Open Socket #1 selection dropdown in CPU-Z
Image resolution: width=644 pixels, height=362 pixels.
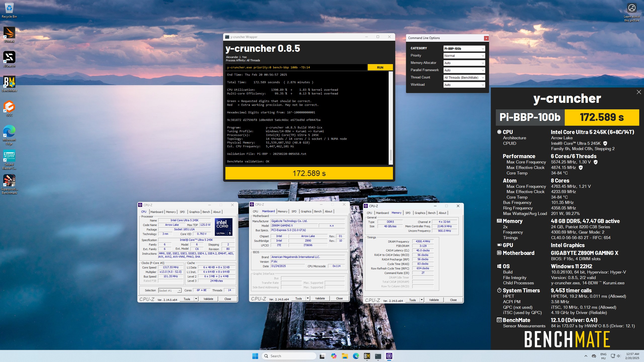[x=170, y=291]
